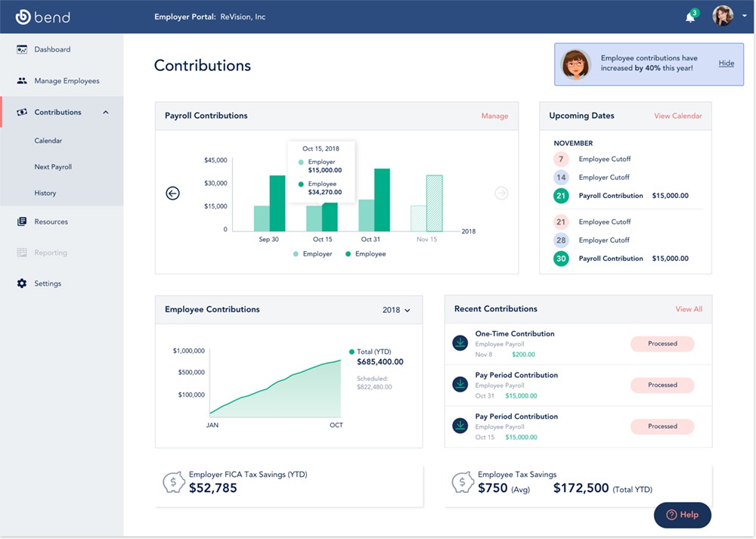This screenshot has width=756, height=539.
Task: Click Processed status for Oct 31 contribution
Action: 662,386
